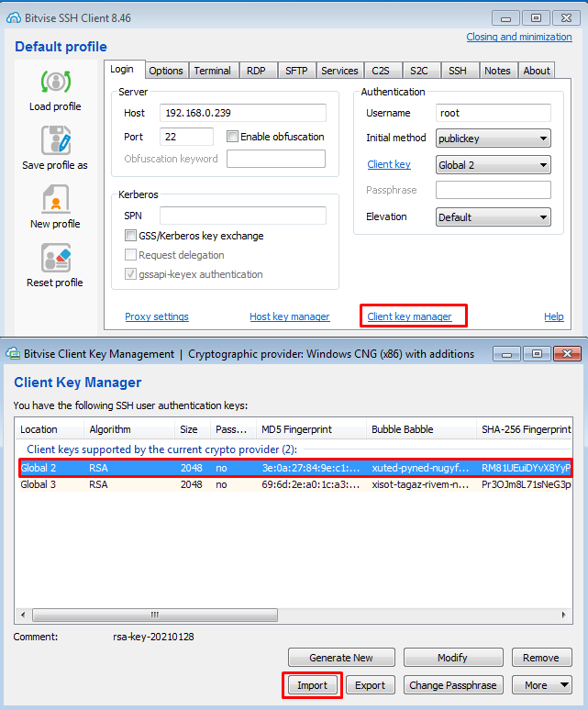Open the Client key Global 2 dropdown

(x=493, y=165)
